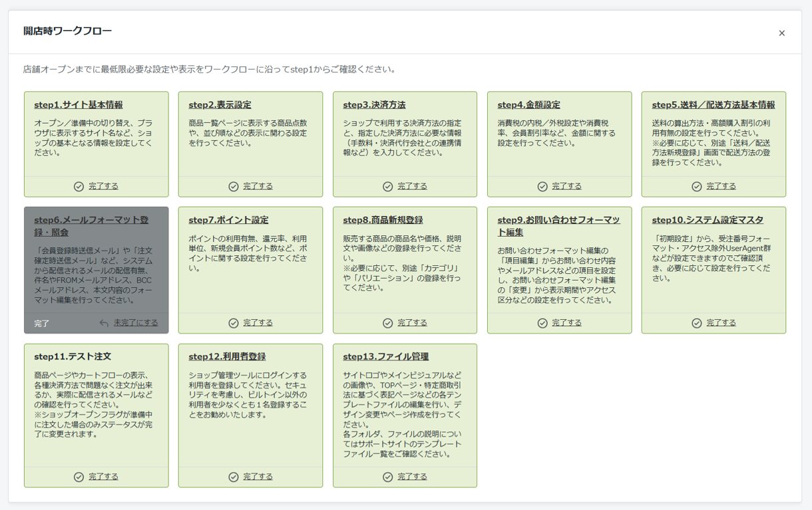Image resolution: width=812 pixels, height=510 pixels.
Task: Click the step11.テスト注文 heading
Action: click(x=73, y=357)
